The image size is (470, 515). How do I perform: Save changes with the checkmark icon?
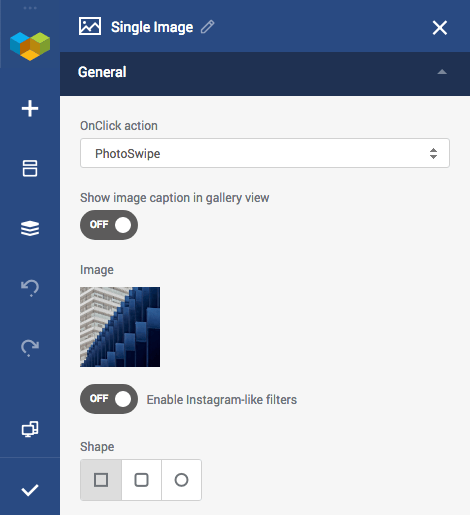coord(30,490)
